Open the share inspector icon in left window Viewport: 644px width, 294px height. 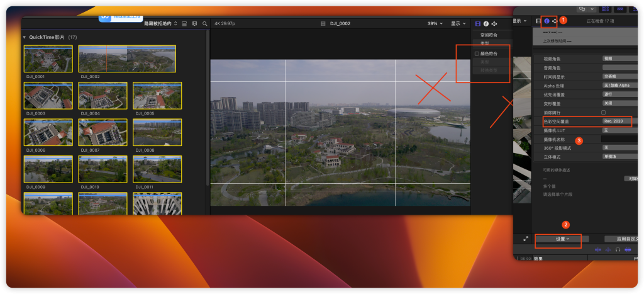pyautogui.click(x=494, y=24)
